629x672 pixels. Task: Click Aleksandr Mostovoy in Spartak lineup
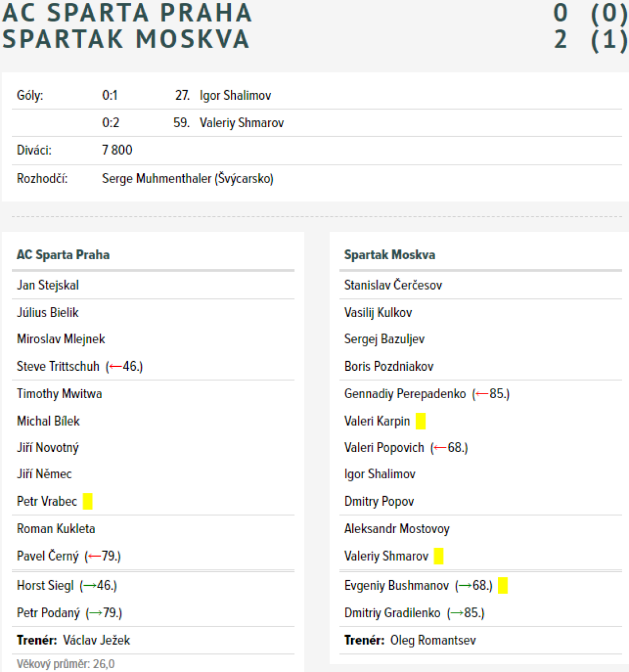tap(397, 529)
